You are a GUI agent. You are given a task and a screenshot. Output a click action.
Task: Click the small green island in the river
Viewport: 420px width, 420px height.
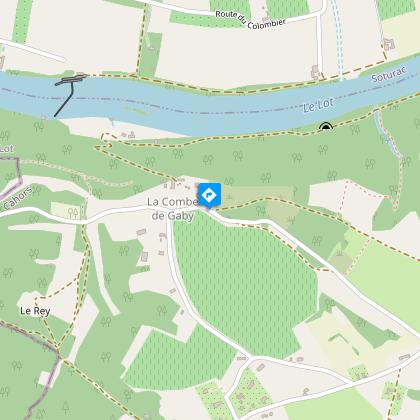[136, 110]
